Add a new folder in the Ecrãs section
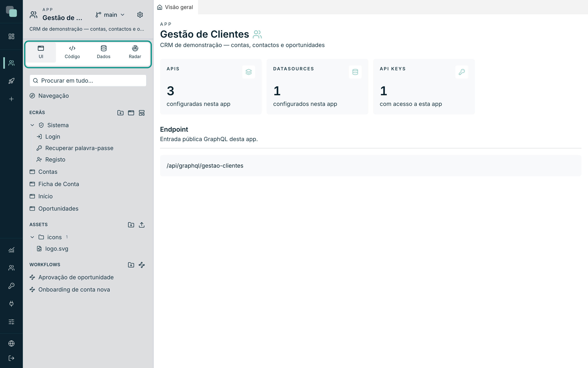 tap(120, 113)
